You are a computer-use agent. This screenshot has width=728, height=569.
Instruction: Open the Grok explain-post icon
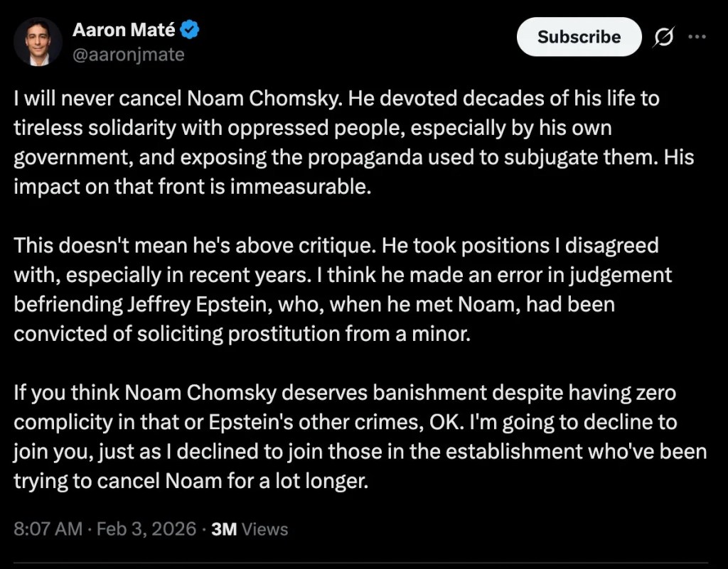tap(663, 37)
